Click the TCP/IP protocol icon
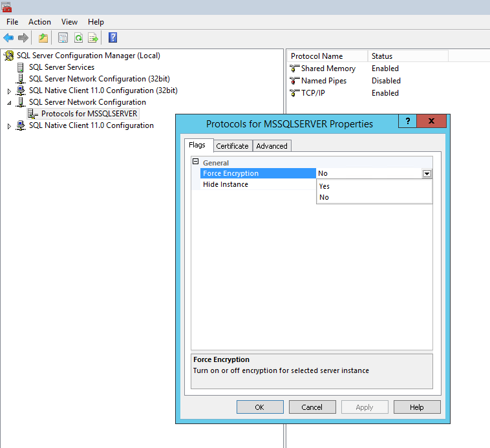This screenshot has width=490, height=448. [x=295, y=93]
